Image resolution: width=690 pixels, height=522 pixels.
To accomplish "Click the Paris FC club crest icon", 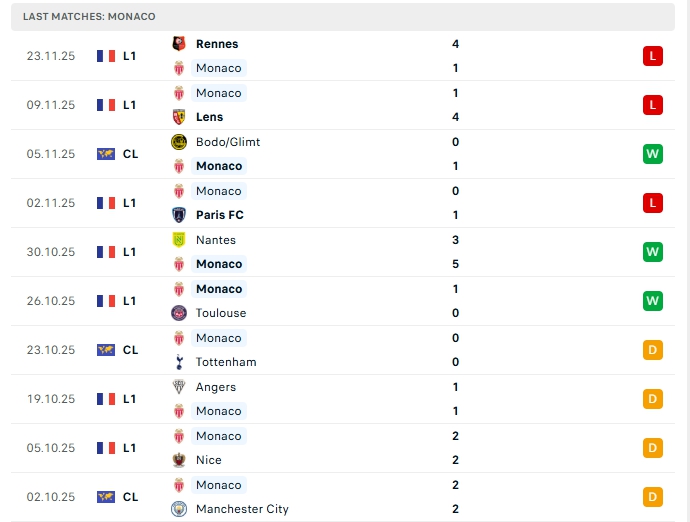I will [x=179, y=215].
